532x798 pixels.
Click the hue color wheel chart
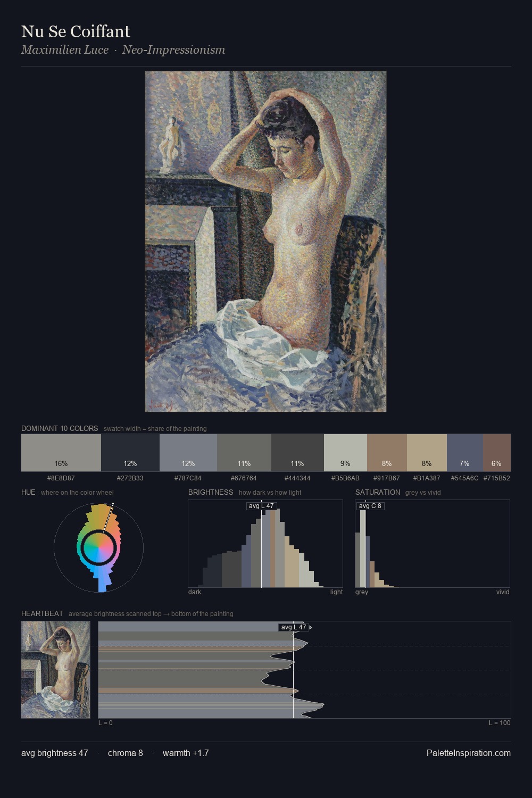point(98,547)
